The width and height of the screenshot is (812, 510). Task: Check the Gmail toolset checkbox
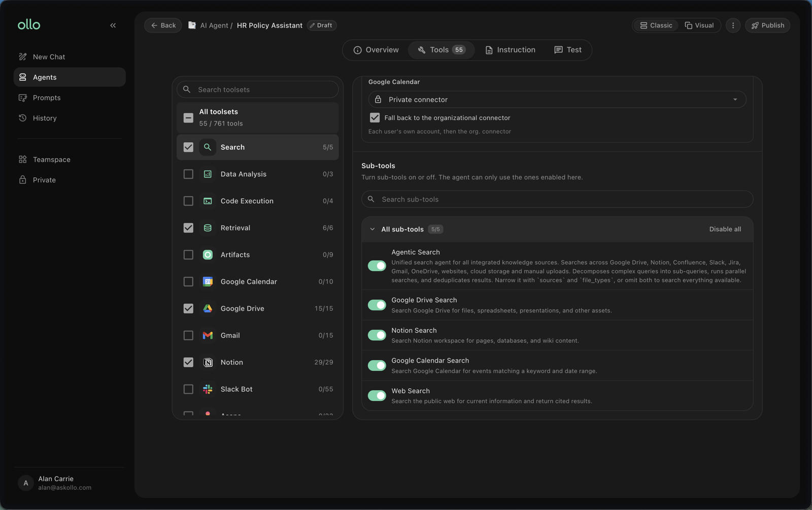pos(188,336)
